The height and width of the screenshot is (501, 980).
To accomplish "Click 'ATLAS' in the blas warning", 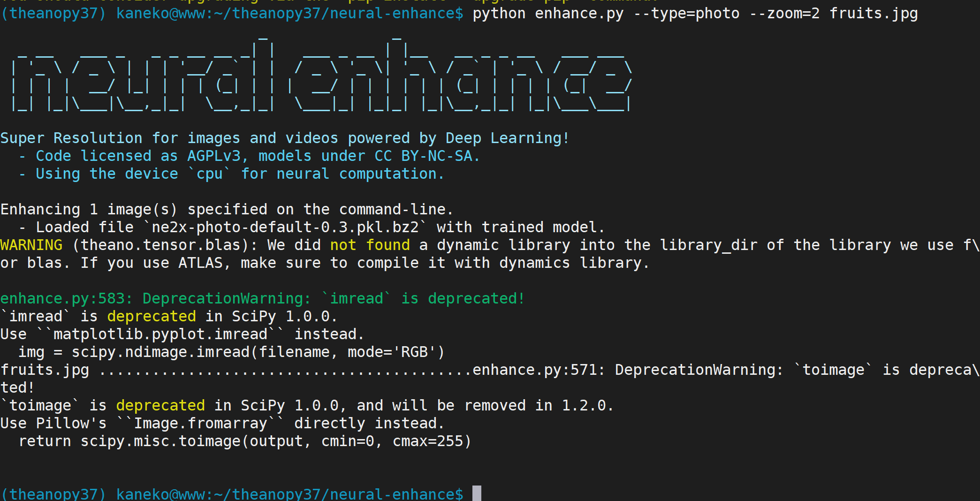I will point(200,263).
